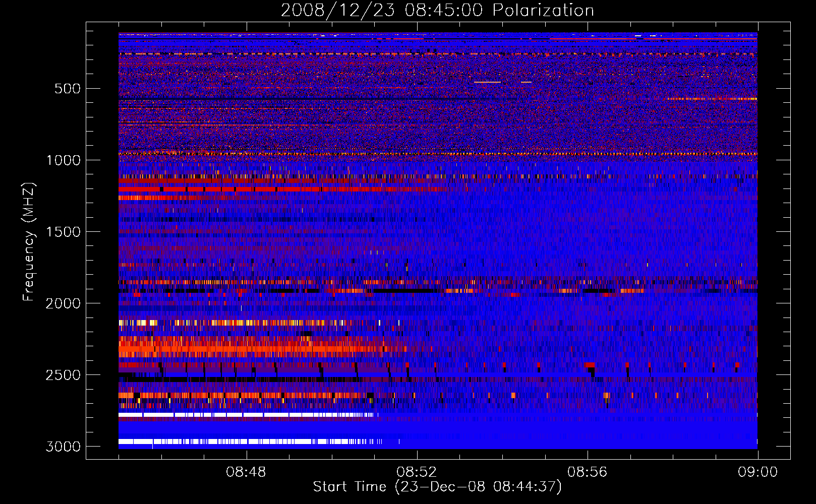
Task: Click the 1500 frequency tick label
Action: point(64,232)
